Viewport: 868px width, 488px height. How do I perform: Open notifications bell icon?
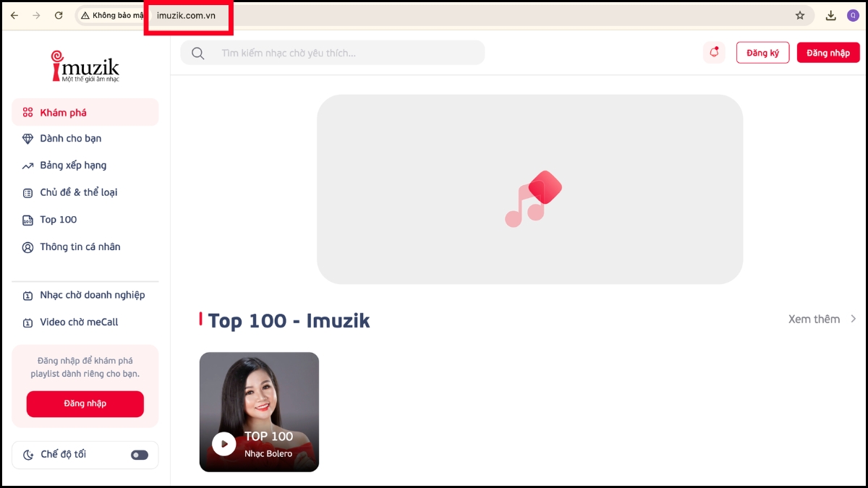click(714, 52)
